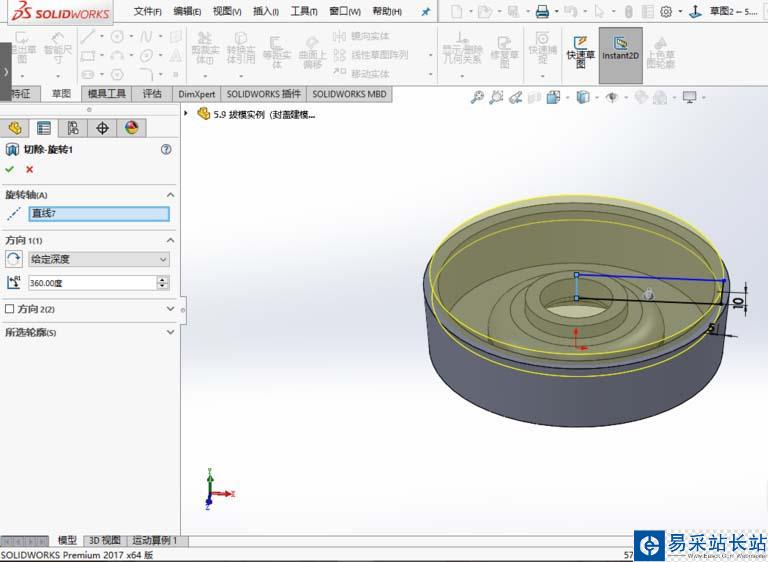The image size is (768, 562).
Task: Switch to the 评估 ribbon tab
Action: click(x=152, y=94)
